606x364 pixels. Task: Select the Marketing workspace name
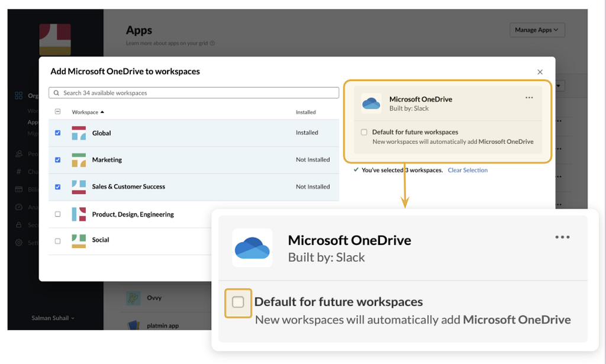(x=107, y=160)
